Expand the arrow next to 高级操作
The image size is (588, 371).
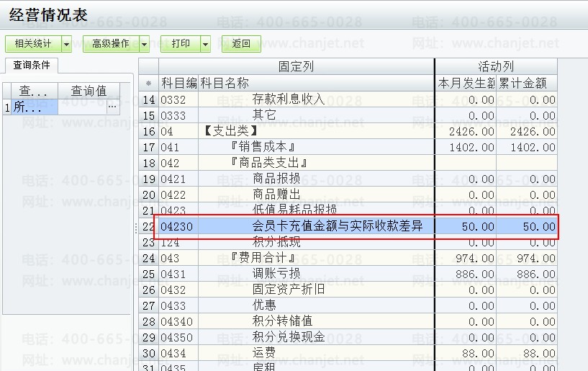145,44
